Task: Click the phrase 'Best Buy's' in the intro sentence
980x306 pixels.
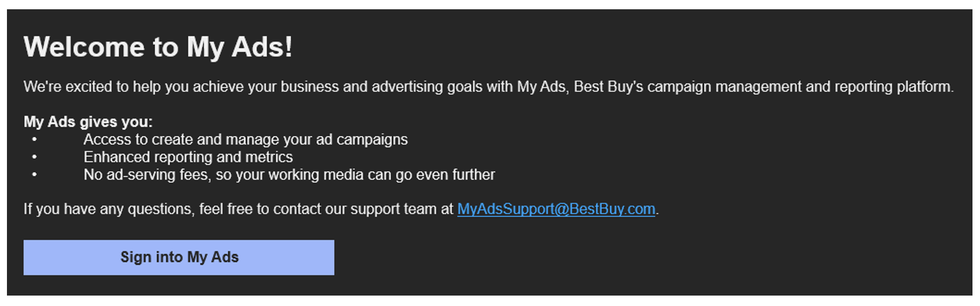Action: tap(608, 87)
